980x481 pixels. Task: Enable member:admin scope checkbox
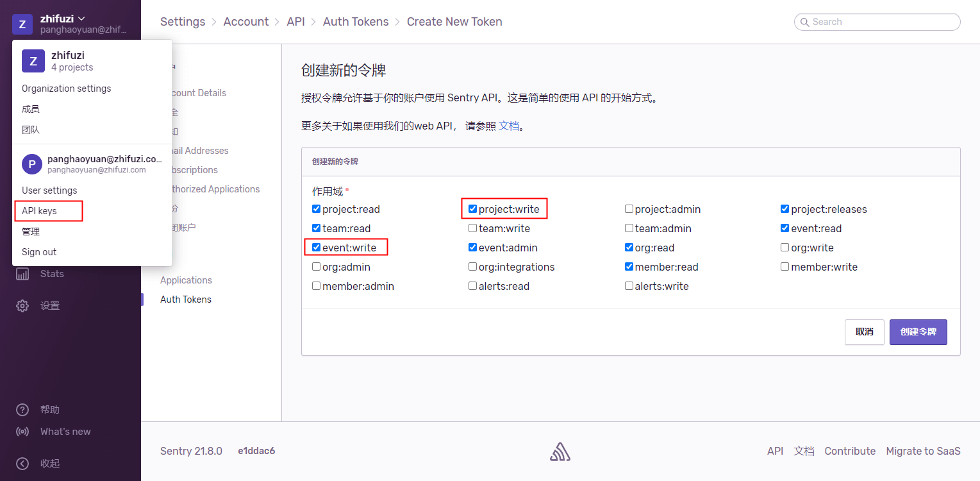tap(316, 286)
